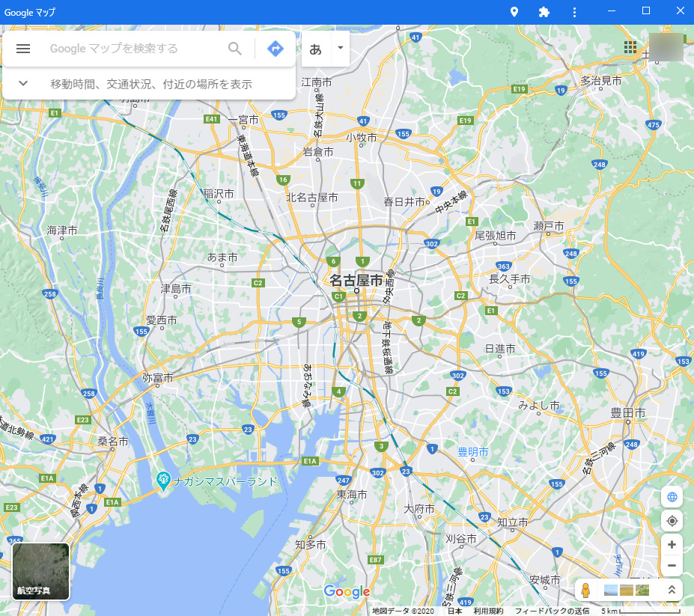Click the 日本 region link
Viewport: 694px width, 616px height.
454,611
